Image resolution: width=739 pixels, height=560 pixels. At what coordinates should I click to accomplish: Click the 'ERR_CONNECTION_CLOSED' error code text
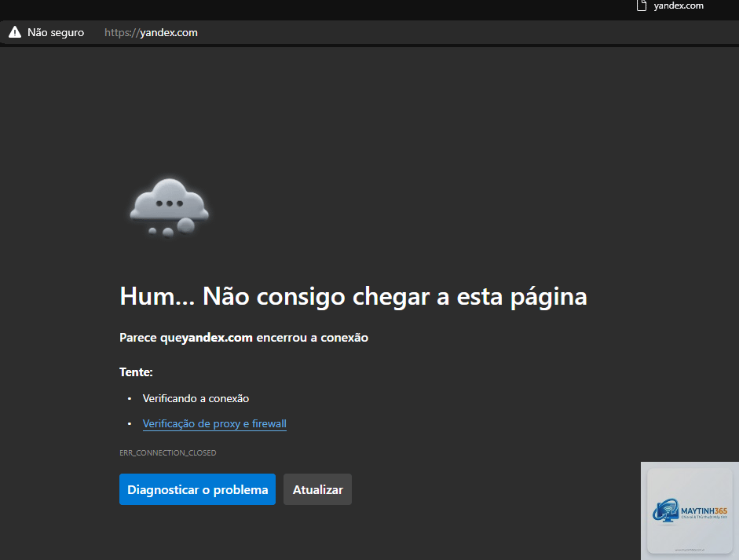pyautogui.click(x=168, y=452)
